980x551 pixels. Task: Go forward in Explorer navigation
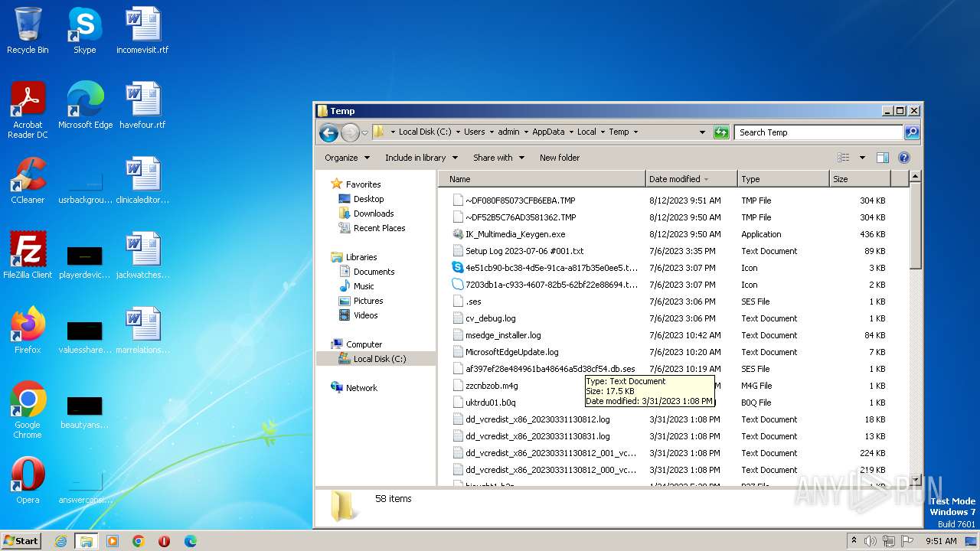(350, 132)
